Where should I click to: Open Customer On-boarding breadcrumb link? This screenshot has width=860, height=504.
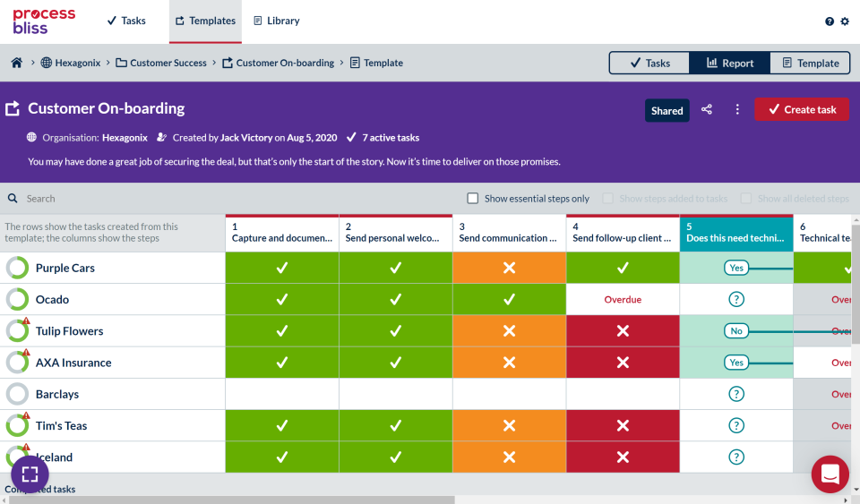point(278,63)
